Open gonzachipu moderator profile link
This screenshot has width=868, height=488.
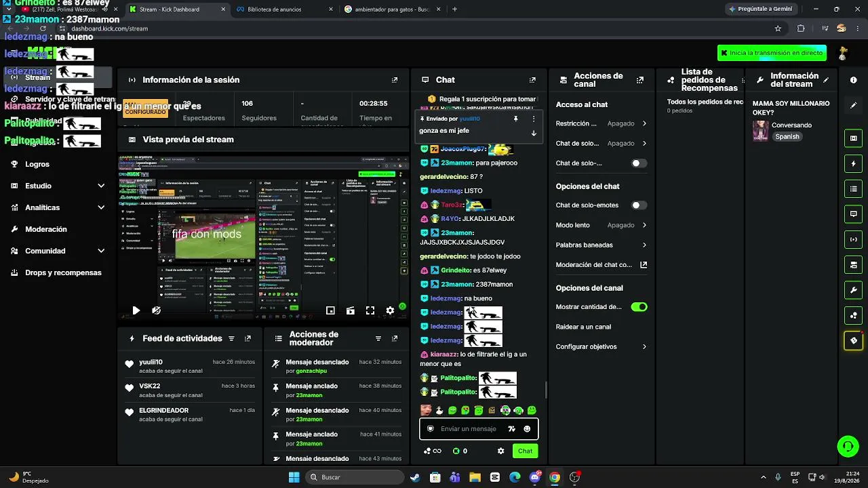click(311, 371)
